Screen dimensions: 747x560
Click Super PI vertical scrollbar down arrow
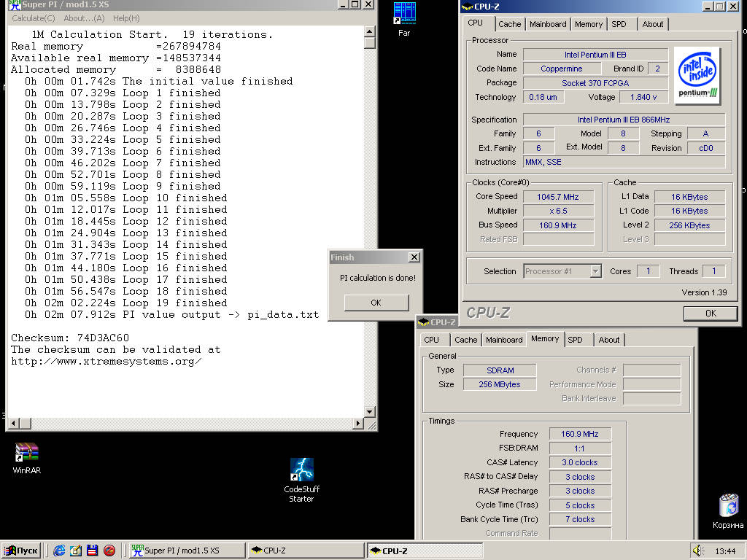(x=370, y=412)
